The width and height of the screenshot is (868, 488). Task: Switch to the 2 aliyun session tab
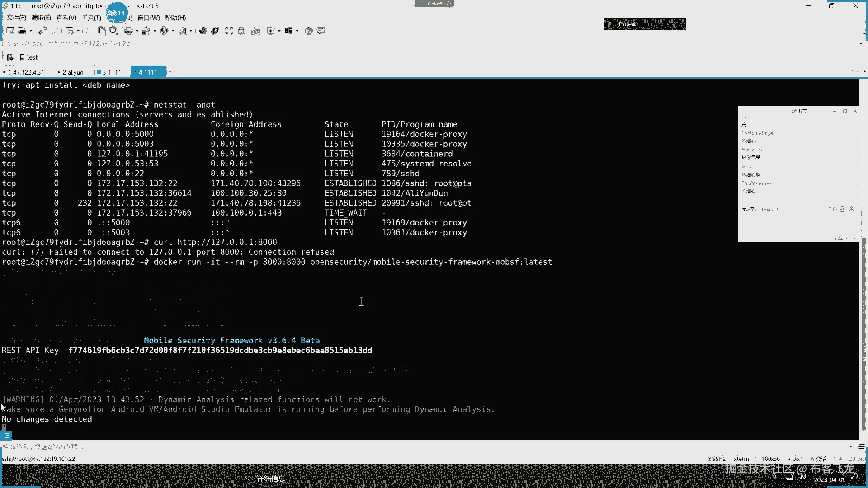73,72
